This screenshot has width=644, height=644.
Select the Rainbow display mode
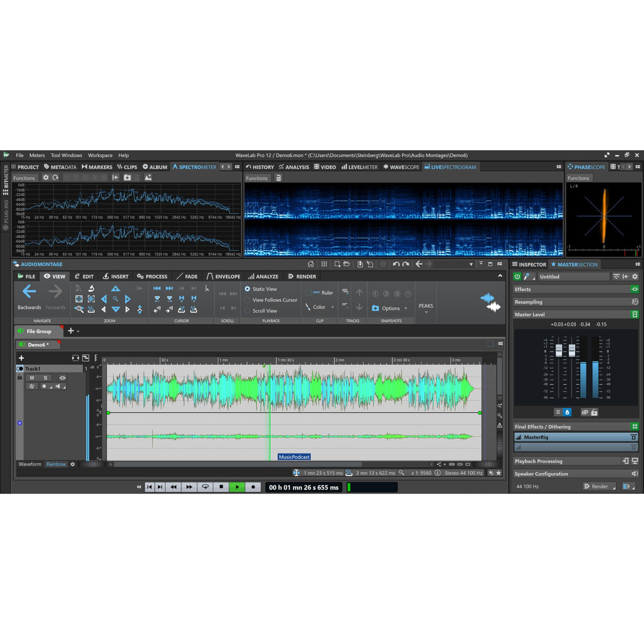click(56, 464)
